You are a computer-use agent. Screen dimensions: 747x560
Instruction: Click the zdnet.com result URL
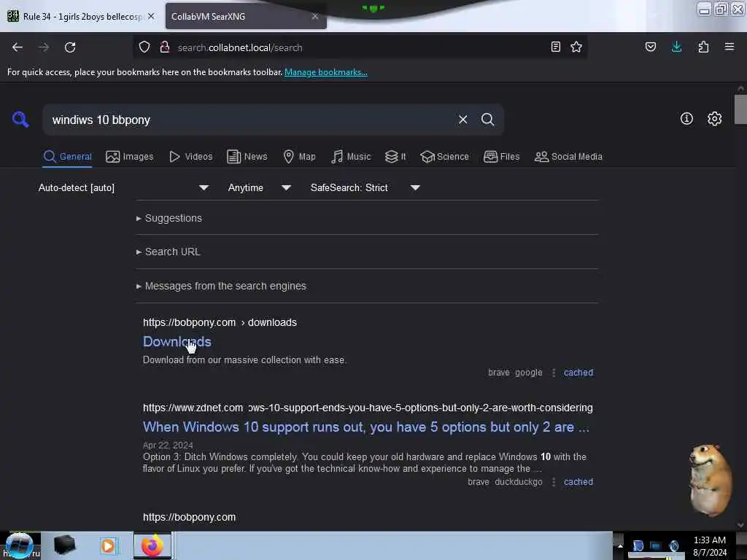click(368, 408)
